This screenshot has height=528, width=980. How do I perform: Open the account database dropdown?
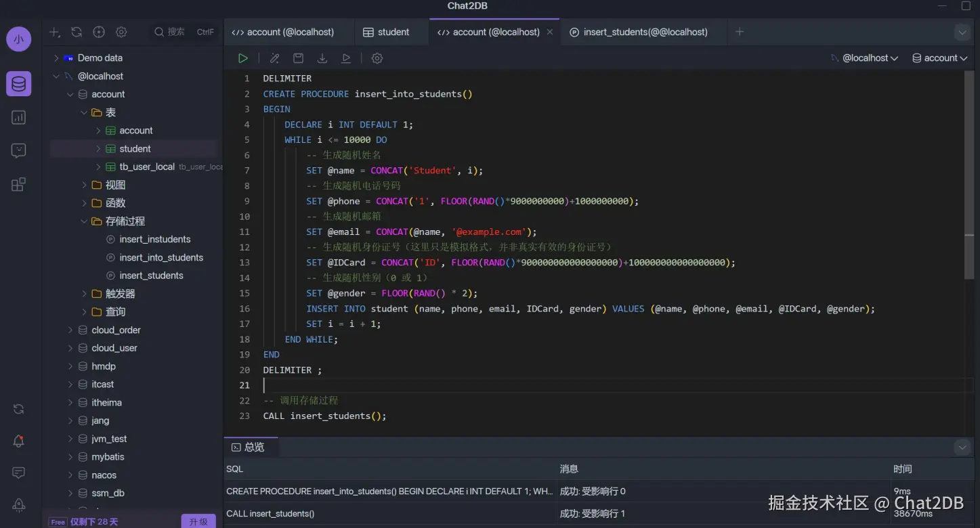coord(940,58)
